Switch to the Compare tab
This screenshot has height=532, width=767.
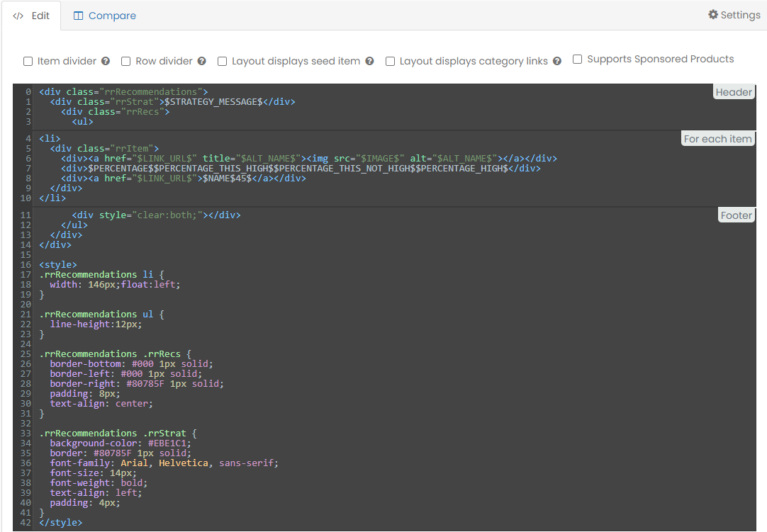[105, 16]
